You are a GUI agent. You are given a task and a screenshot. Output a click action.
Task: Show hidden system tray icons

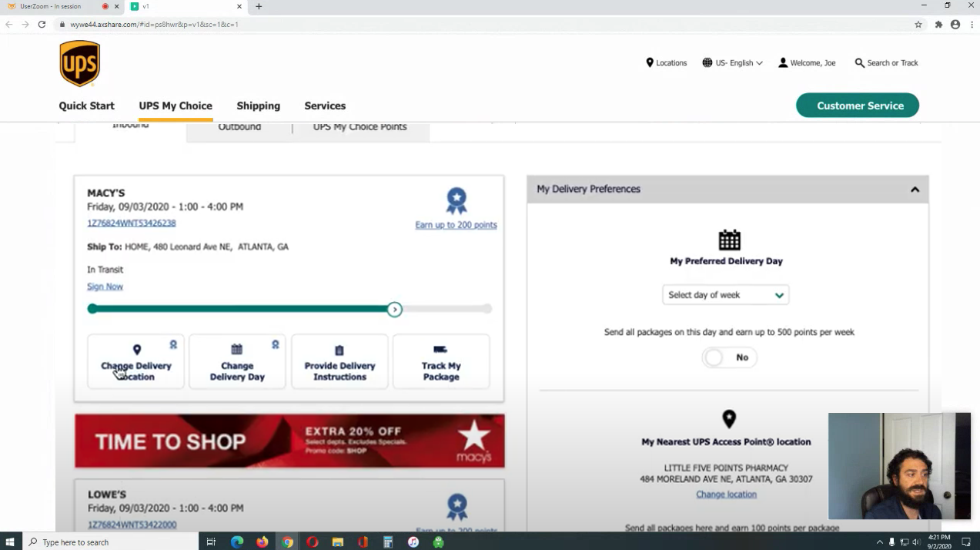point(879,542)
